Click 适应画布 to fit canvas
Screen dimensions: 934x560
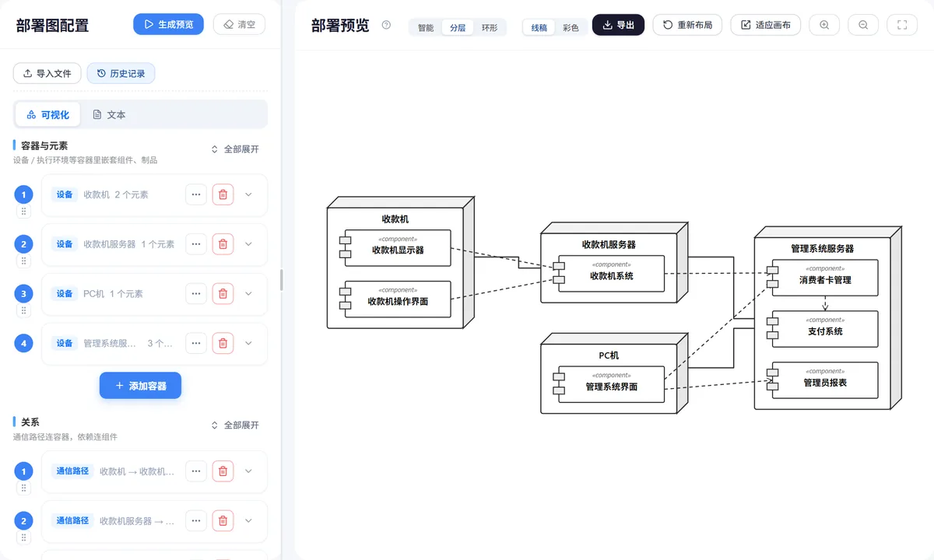pyautogui.click(x=766, y=25)
